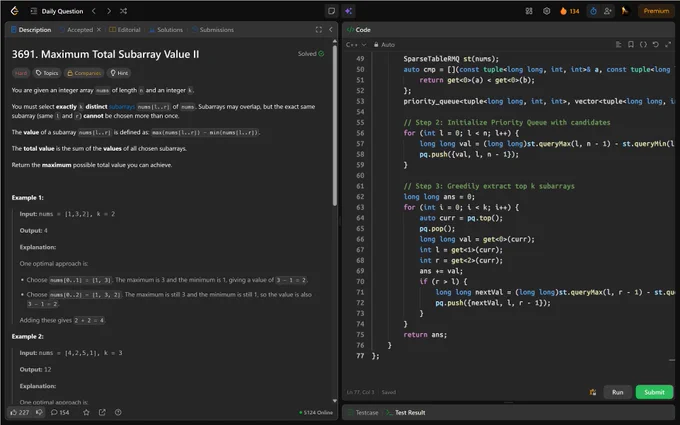The width and height of the screenshot is (680, 425).
Task: Click the description panel scrollbar
Action: tap(334, 125)
